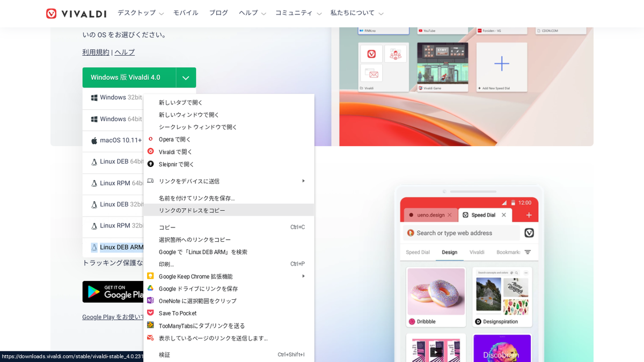The width and height of the screenshot is (644, 362).
Task: Click the Google Keep icon
Action: (x=150, y=276)
